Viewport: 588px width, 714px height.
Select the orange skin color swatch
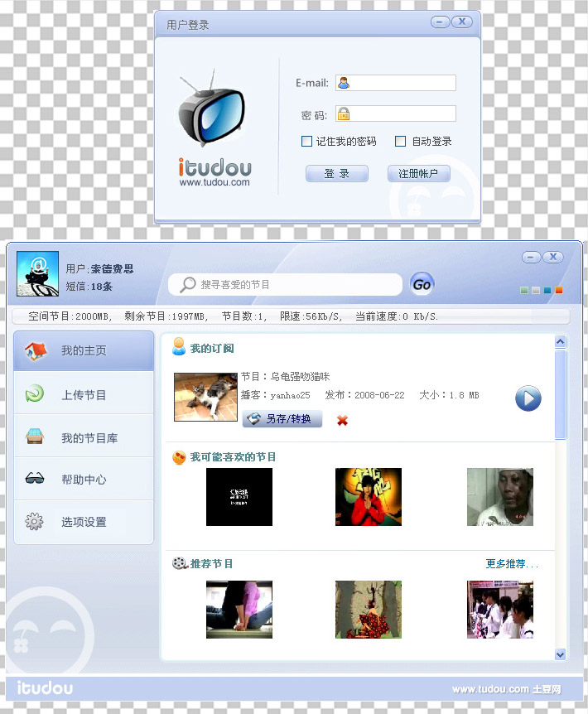click(559, 290)
